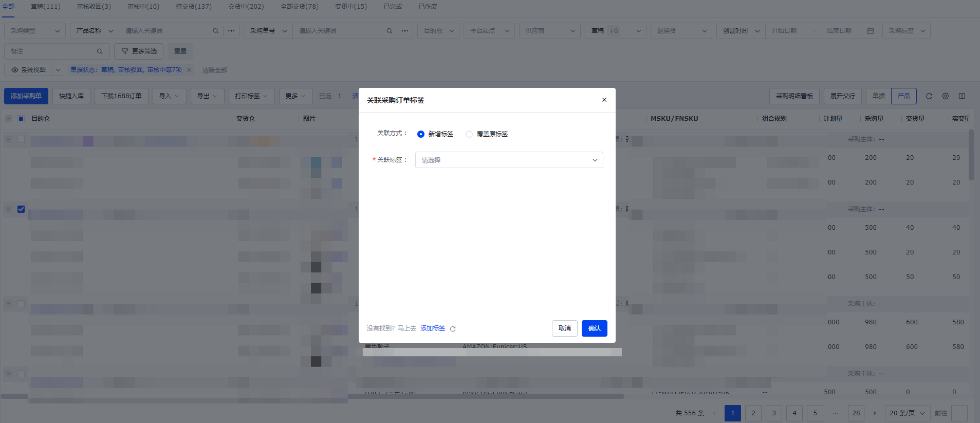Open the 采购单号 field selector dropdown

click(268, 31)
